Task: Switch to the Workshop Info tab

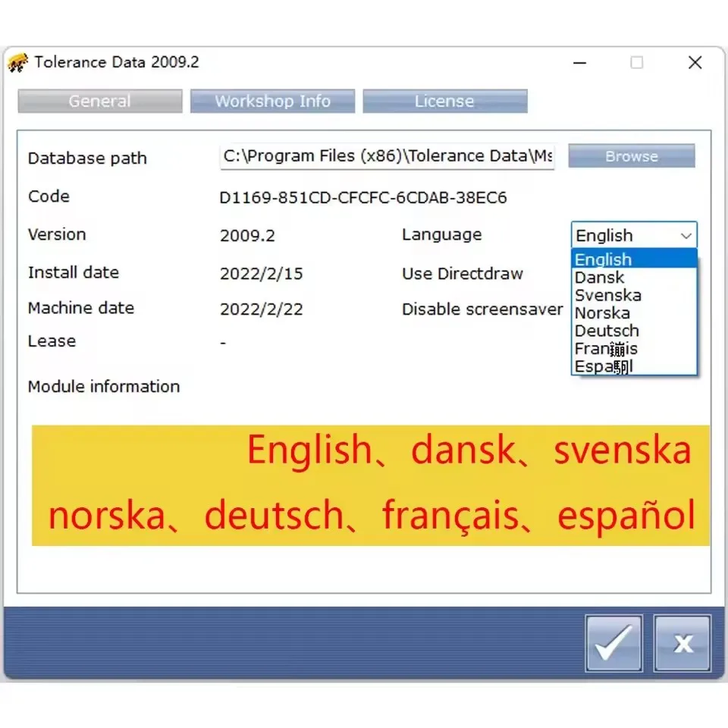Action: 273,101
